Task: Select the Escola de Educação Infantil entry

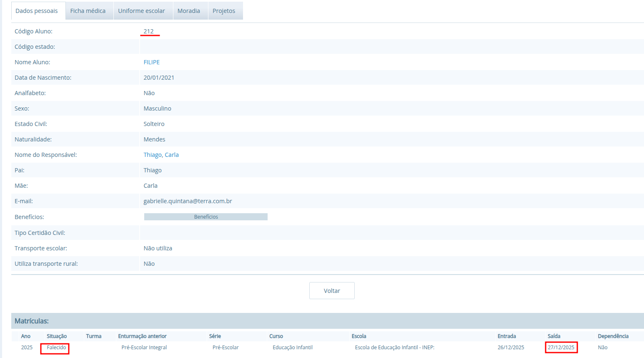Action: point(394,348)
